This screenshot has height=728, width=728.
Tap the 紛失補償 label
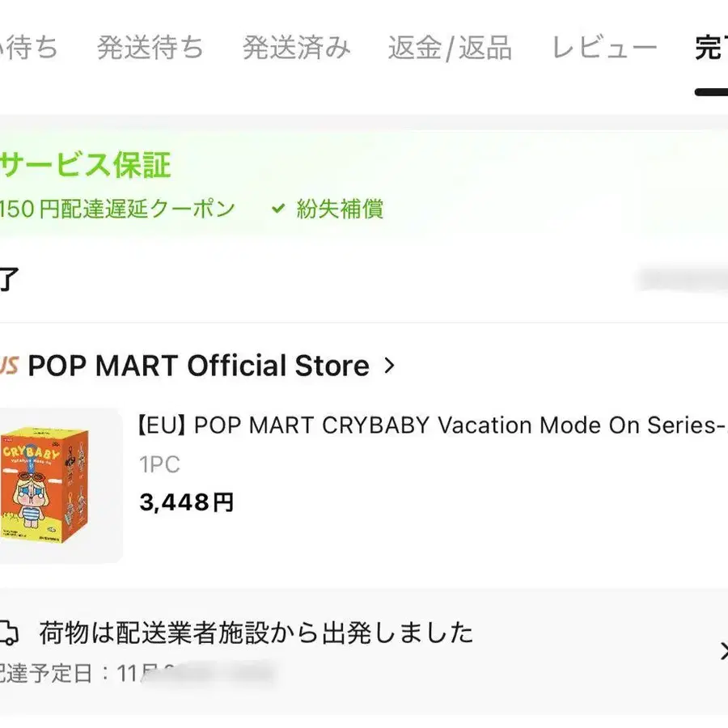[340, 210]
